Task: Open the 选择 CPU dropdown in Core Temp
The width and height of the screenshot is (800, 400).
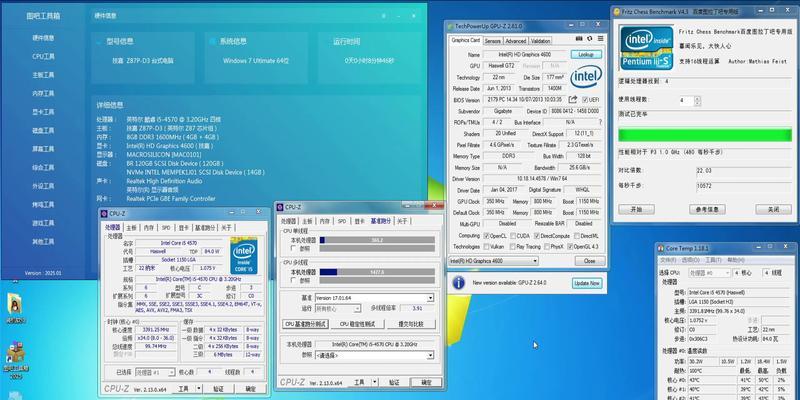Action: [x=710, y=273]
